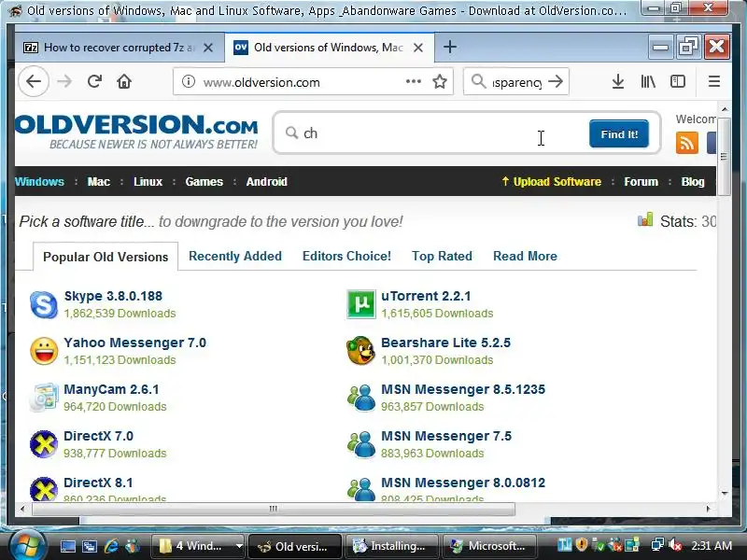Image resolution: width=747 pixels, height=560 pixels.
Task: Close the 7z recovery tab
Action: 208,48
